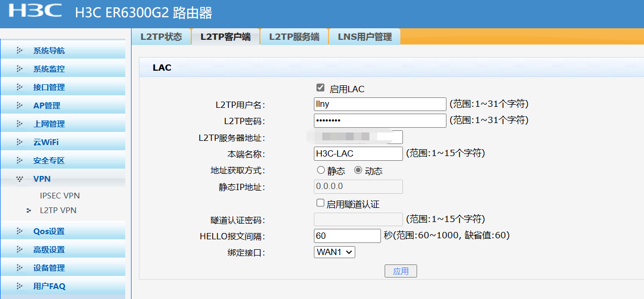Expand the AP管理 menu section
Image resolution: width=644 pixels, height=299 pixels.
[63, 106]
